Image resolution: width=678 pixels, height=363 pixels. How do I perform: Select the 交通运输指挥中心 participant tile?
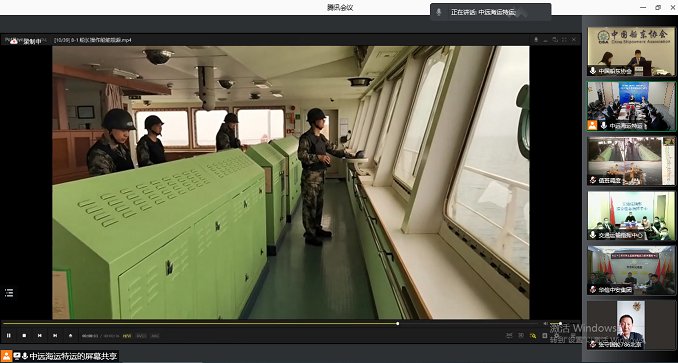click(631, 216)
